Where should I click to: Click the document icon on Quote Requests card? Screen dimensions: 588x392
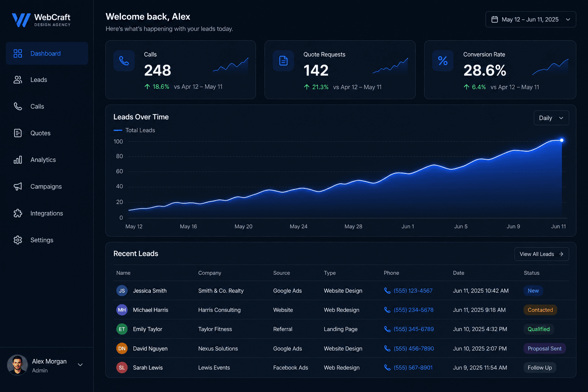[x=283, y=60]
